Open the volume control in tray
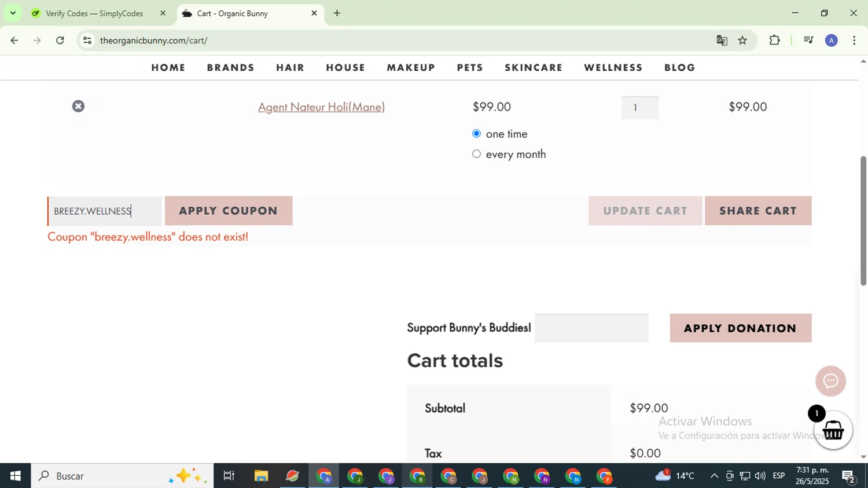 [760, 476]
